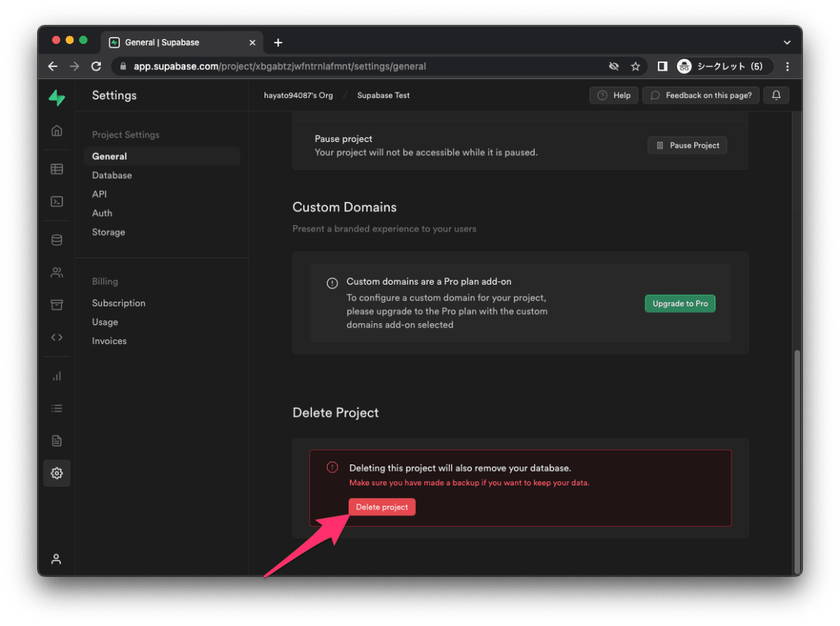The width and height of the screenshot is (840, 626).
Task: Open notifications bell icon
Action: 776,95
